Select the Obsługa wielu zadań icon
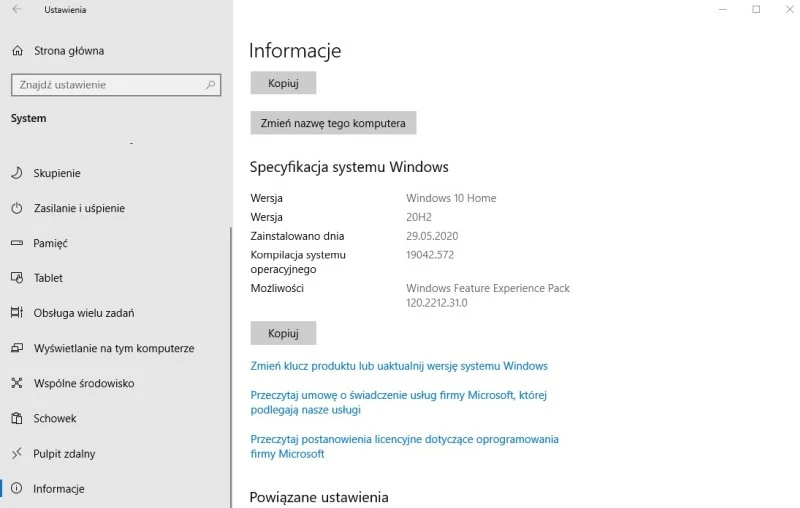 pos(17,313)
